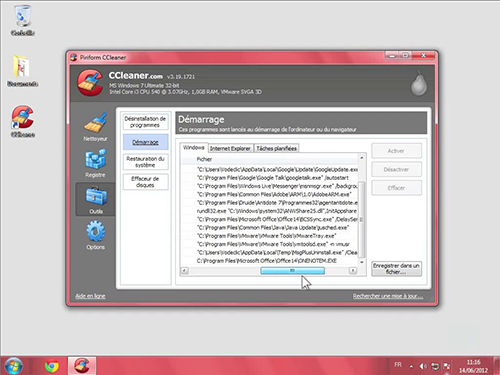Open the Action Center flag icon
Image resolution: width=500 pixels, height=375 pixels.
(447, 366)
